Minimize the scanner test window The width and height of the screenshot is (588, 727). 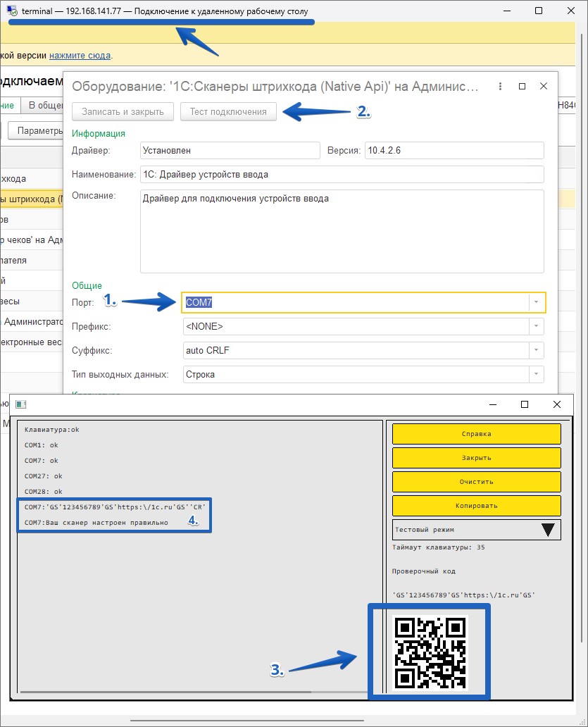(492, 404)
